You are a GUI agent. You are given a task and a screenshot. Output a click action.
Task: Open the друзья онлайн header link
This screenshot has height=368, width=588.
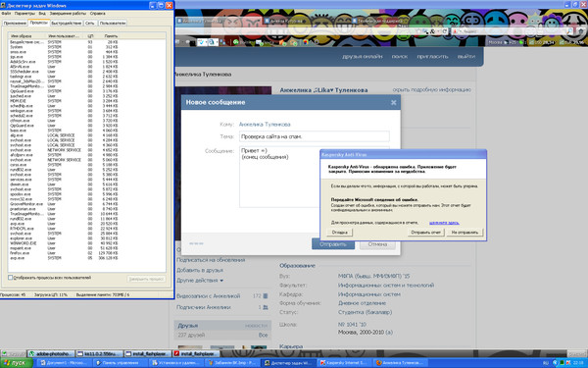pyautogui.click(x=363, y=56)
